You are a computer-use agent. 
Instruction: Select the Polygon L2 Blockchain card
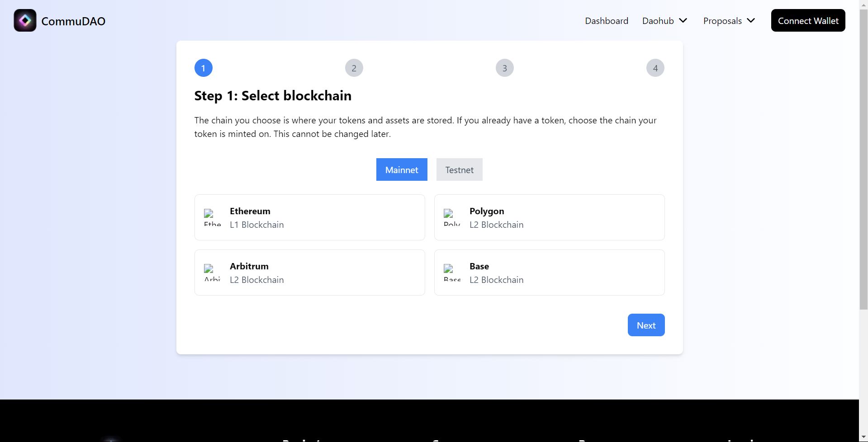(550, 217)
